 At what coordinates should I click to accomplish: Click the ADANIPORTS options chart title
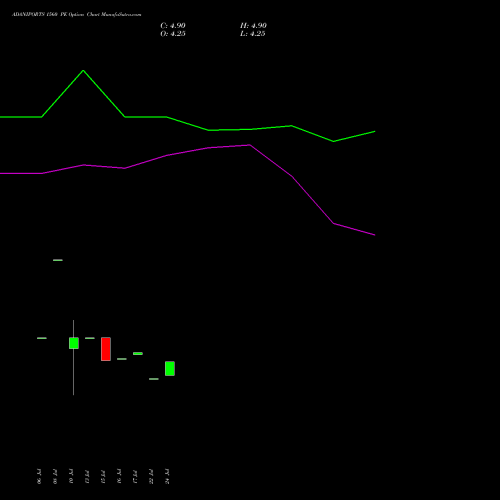(77, 15)
